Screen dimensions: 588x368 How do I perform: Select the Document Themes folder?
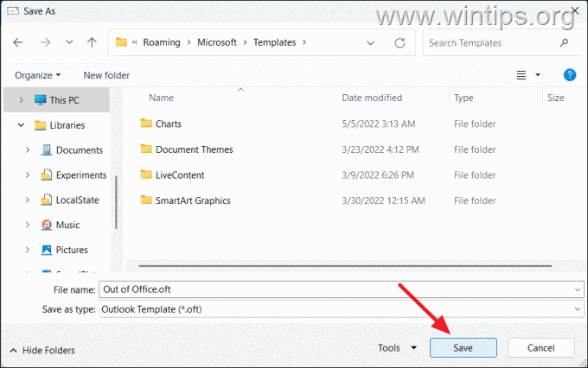195,149
